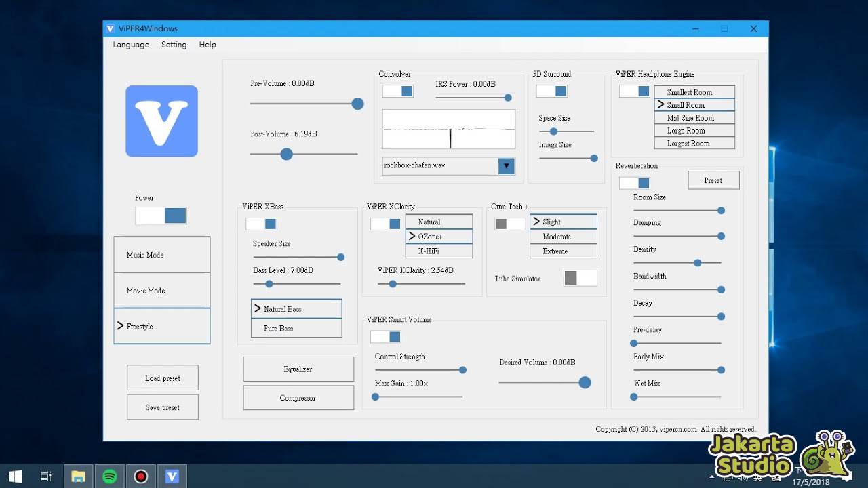Turn on the Tube Simulator

(580, 278)
